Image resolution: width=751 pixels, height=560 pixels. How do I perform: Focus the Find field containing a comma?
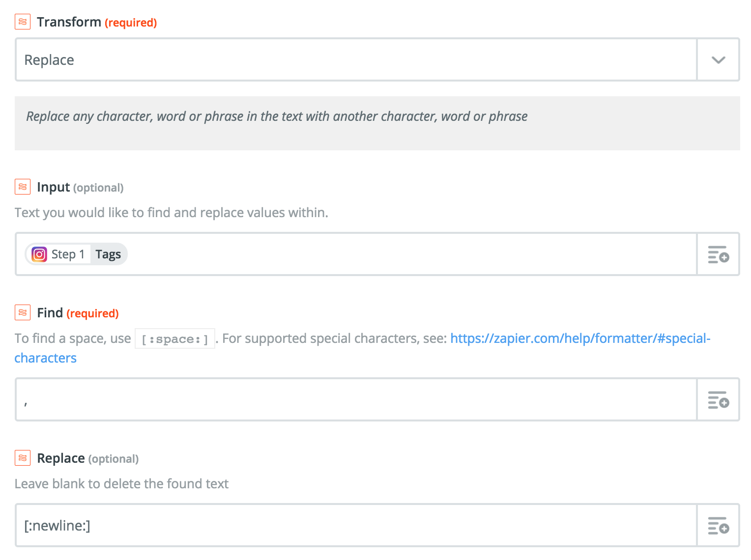pyautogui.click(x=356, y=400)
